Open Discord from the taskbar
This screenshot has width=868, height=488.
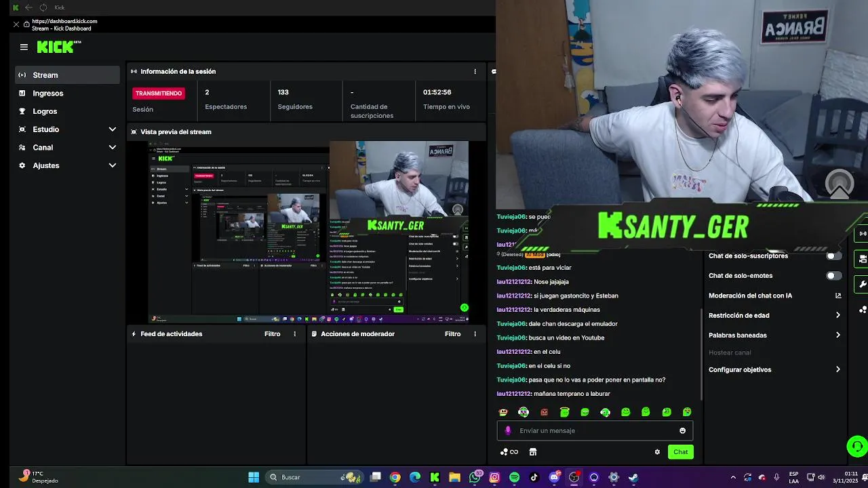[x=554, y=477]
